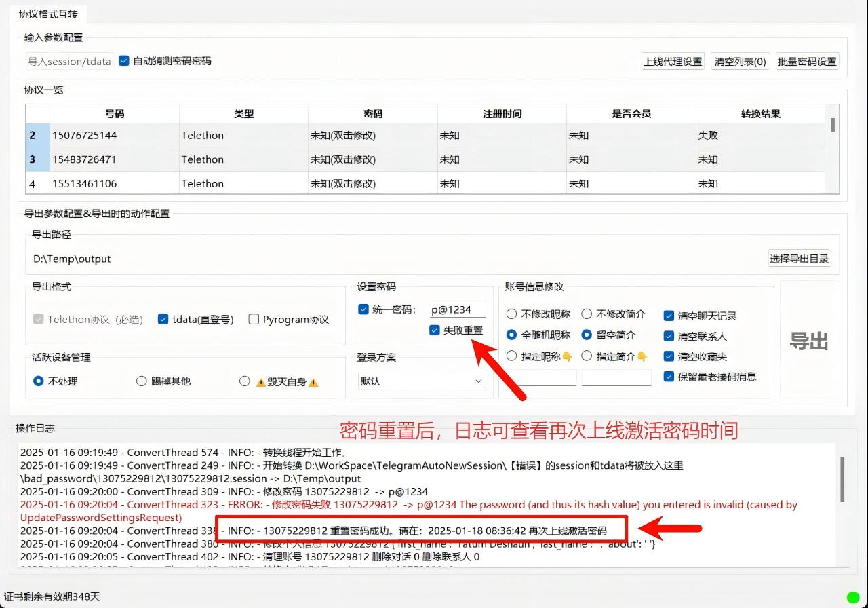Select the 不处理 radio button
Screen dimensions: 868x608
39,381
